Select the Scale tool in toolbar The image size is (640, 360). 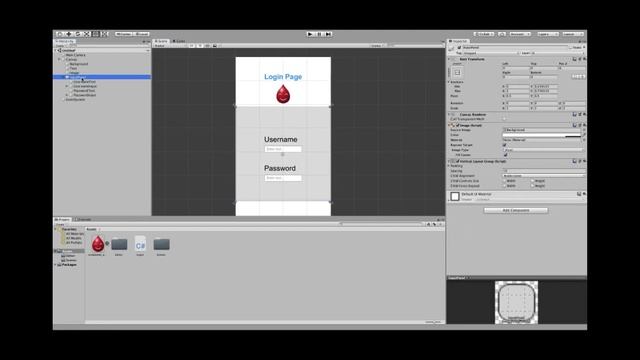point(87,34)
